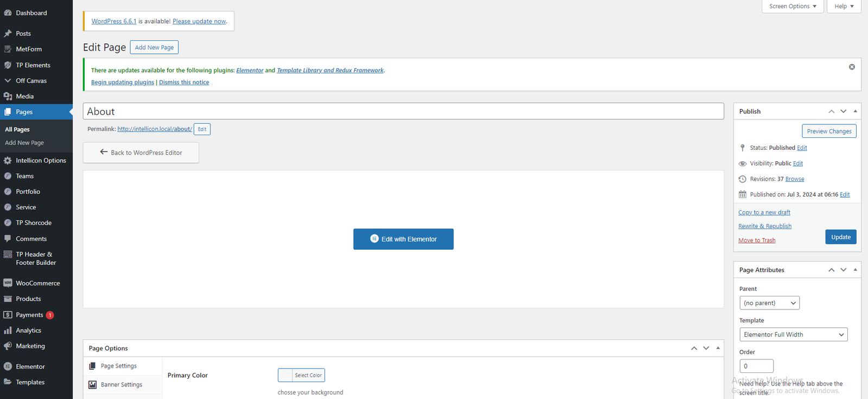Viewport: 868px width, 399px height.
Task: Expand the Screen Options dropdown
Action: coord(792,7)
